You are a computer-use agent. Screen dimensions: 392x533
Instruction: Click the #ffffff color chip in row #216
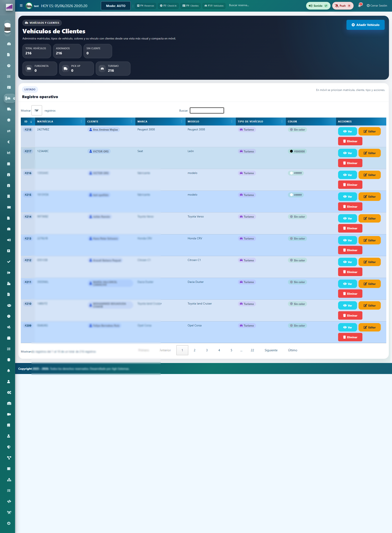pyautogui.click(x=296, y=173)
